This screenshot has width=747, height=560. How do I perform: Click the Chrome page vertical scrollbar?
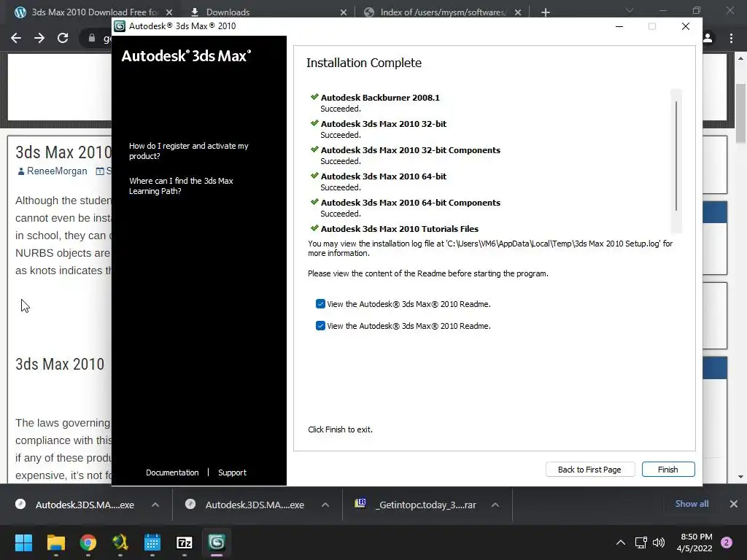(x=740, y=113)
